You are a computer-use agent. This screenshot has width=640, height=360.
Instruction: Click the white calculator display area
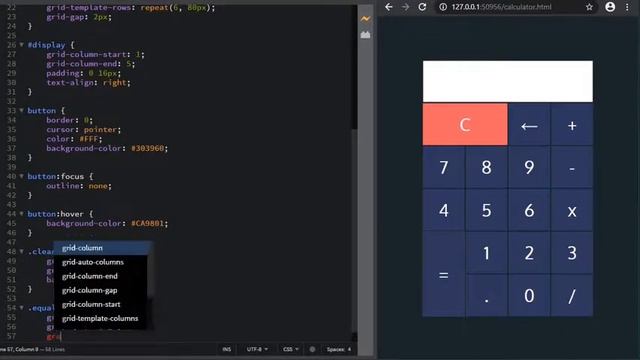point(508,81)
